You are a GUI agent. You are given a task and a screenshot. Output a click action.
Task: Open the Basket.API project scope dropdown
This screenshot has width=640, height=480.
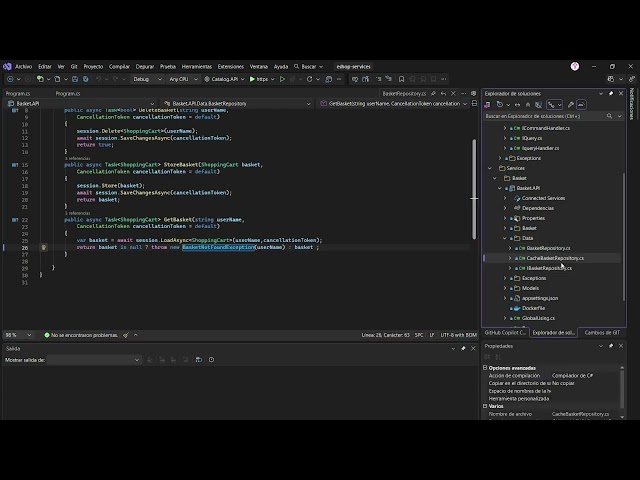(x=82, y=104)
